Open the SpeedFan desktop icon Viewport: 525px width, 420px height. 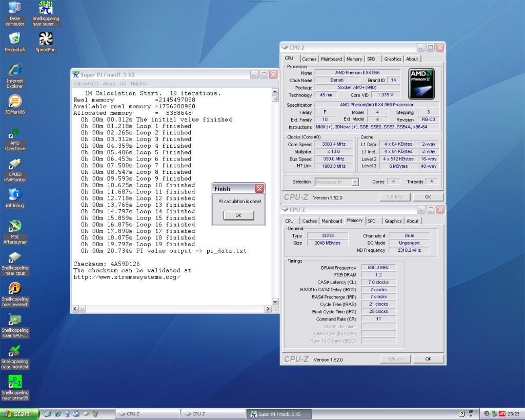pos(46,39)
